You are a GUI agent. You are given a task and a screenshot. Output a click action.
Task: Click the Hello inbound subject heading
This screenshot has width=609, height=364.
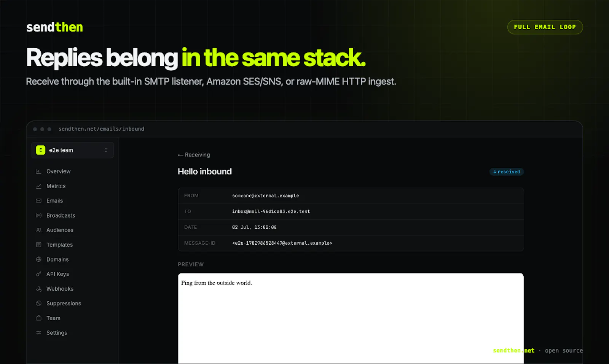[x=205, y=172]
